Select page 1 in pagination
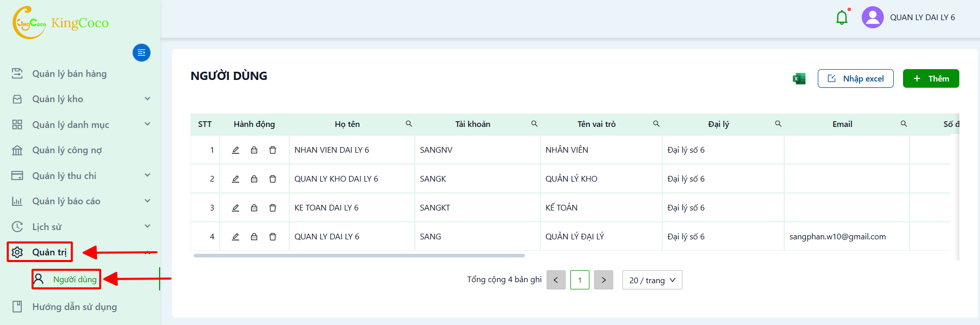This screenshot has width=980, height=325. 580,280
